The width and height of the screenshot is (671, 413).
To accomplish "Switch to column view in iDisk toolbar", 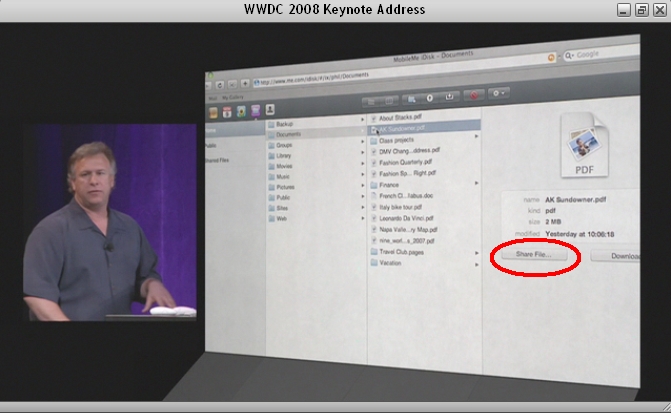I will pos(389,101).
